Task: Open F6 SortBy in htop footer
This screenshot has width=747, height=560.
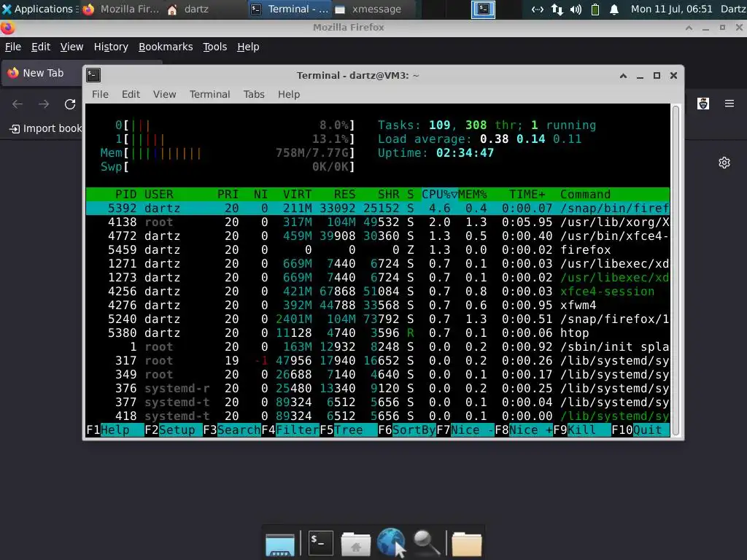Action: (x=407, y=430)
